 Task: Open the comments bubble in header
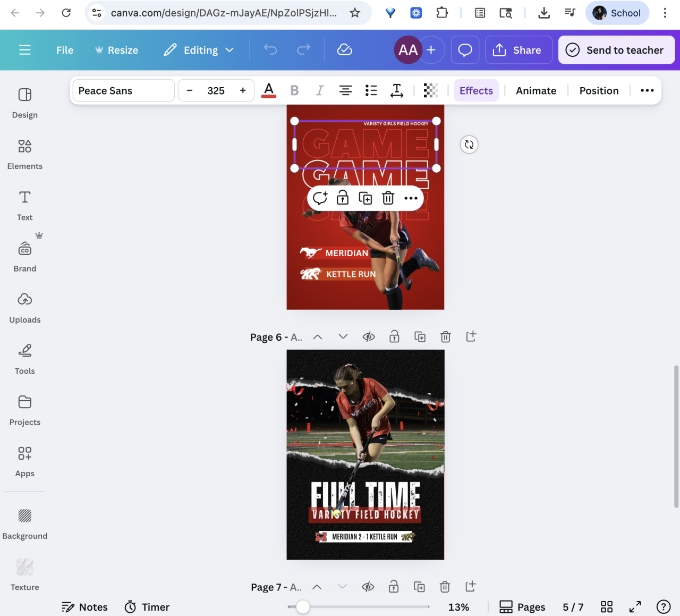[x=465, y=50]
